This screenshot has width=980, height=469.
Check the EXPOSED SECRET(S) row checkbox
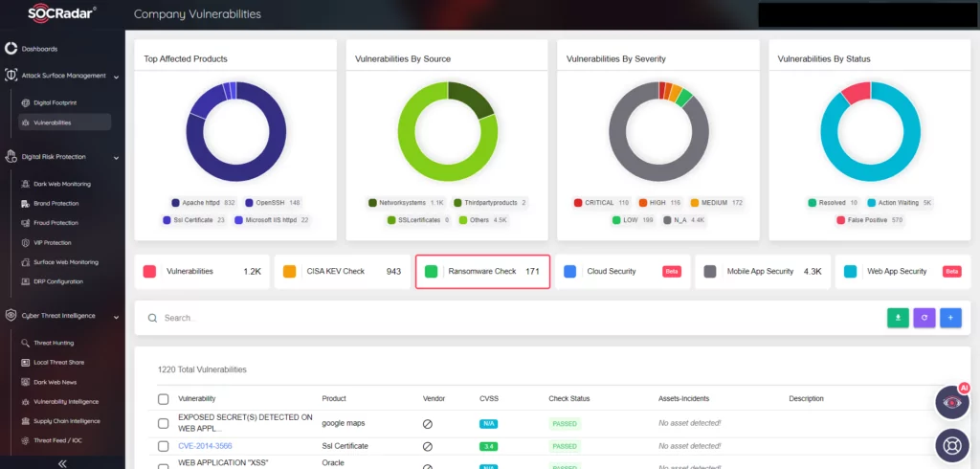point(163,423)
